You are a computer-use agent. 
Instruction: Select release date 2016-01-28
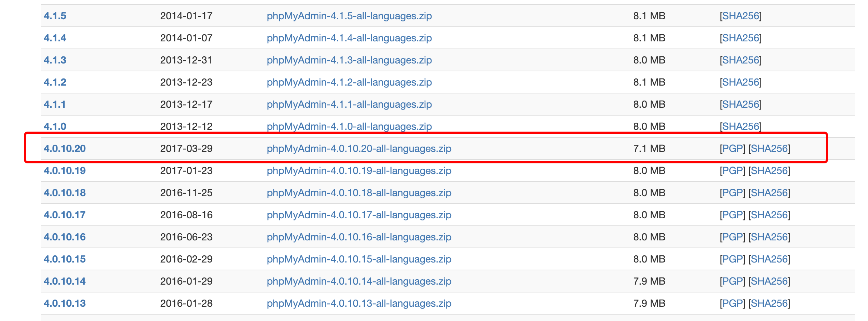pos(186,303)
